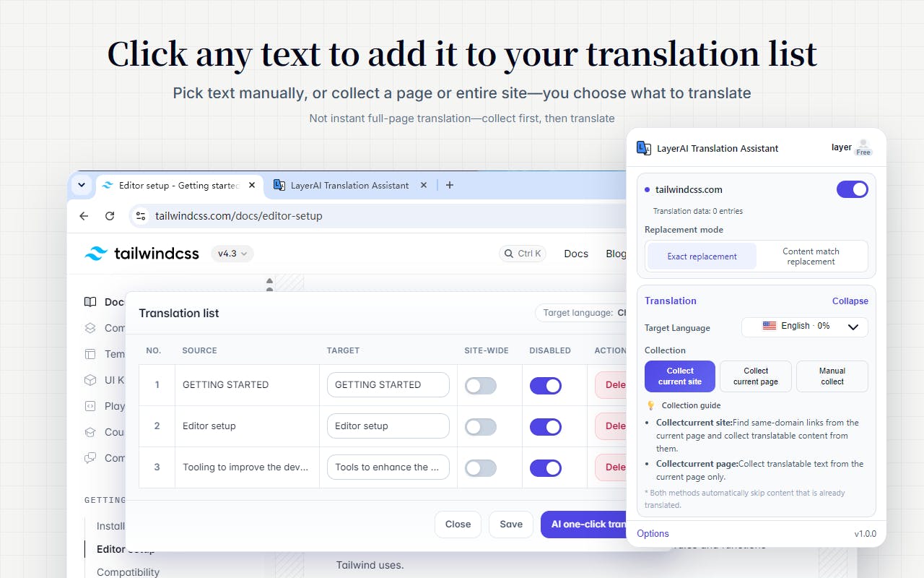Edit target field for GETTING STARTED row
The width and height of the screenshot is (924, 578).
click(x=388, y=384)
